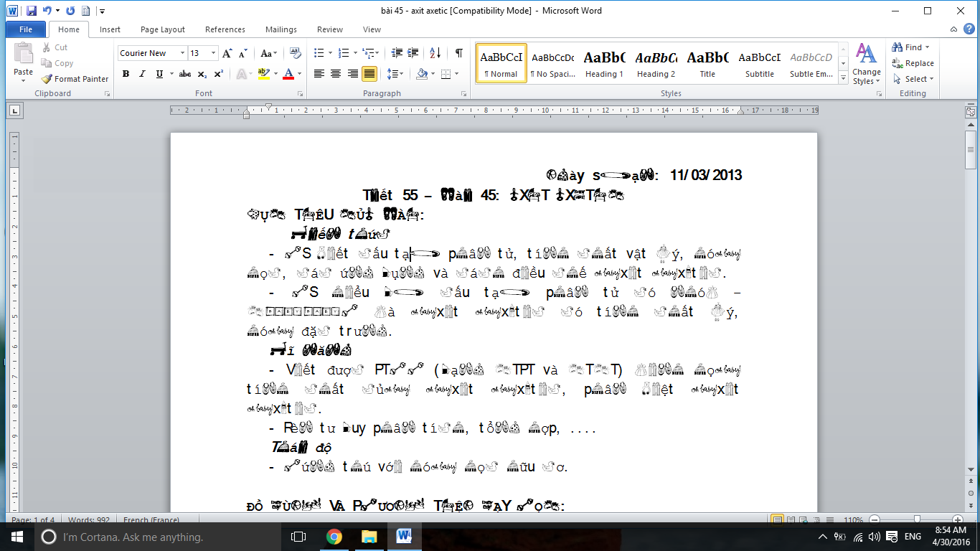The width and height of the screenshot is (980, 551).
Task: Open Change Styles options
Action: (867, 64)
